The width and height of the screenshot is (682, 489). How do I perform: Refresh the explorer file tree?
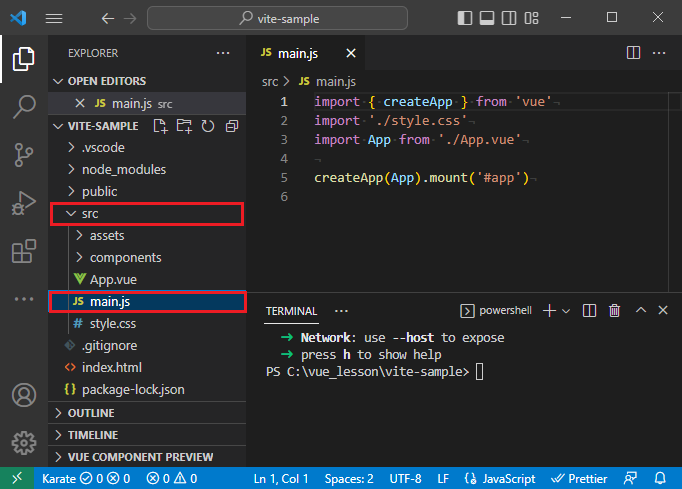tap(208, 126)
